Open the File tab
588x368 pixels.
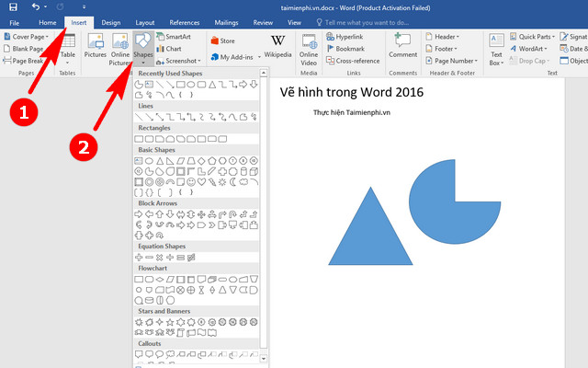pos(15,22)
